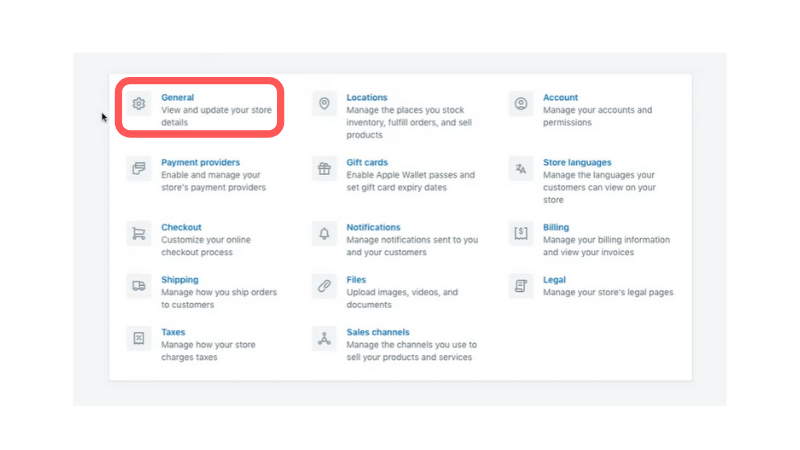Open the Notifications settings link
800x450 pixels.
(x=373, y=227)
